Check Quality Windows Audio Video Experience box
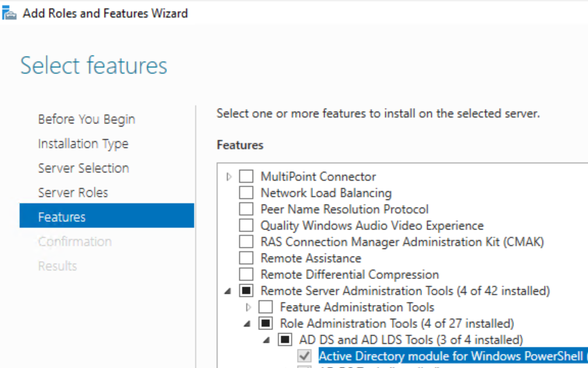The height and width of the screenshot is (368, 588). [246, 225]
